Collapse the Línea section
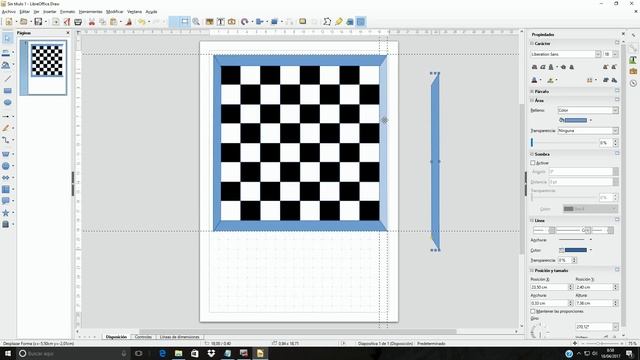The width and height of the screenshot is (640, 360). (x=532, y=220)
